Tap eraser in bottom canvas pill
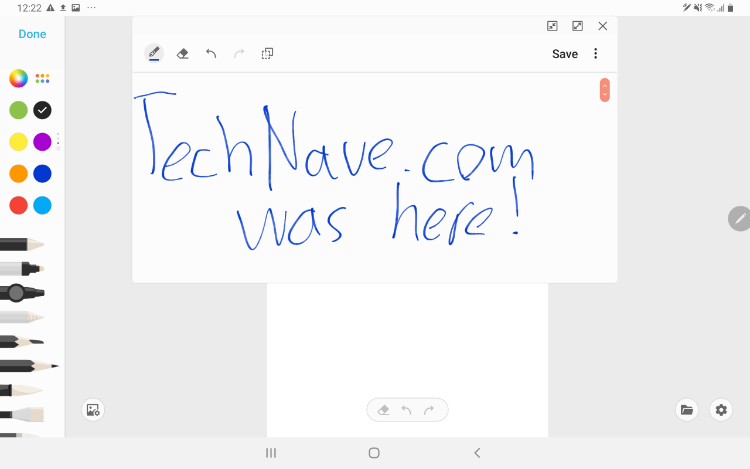Screen dimensions: 750x469 coord(384,410)
